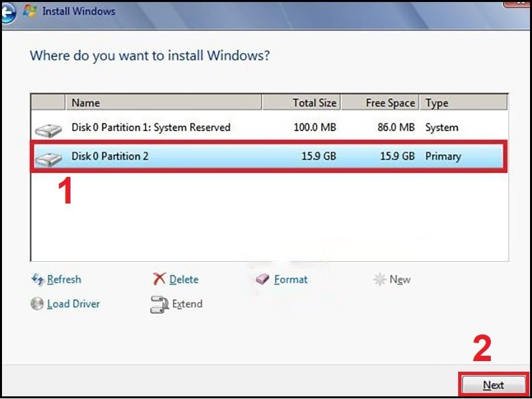The width and height of the screenshot is (532, 399).
Task: Select the Extend link text
Action: click(x=187, y=304)
